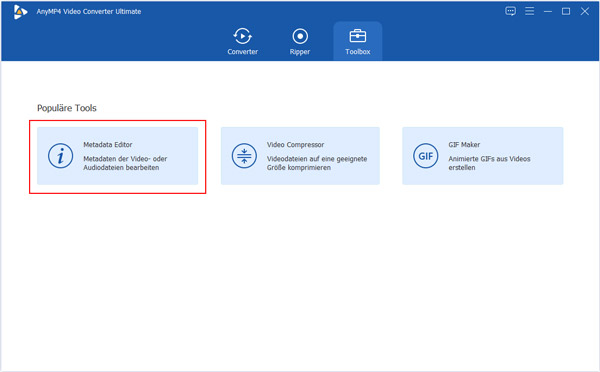
Task: Click the GIF Maker icon
Action: coord(426,156)
